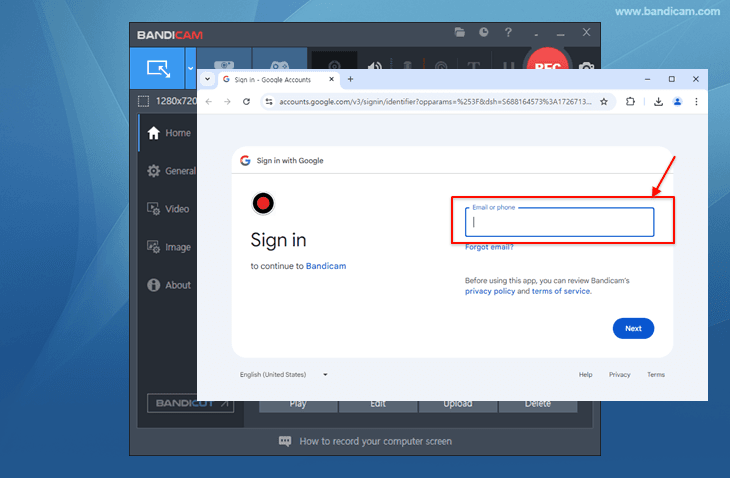730x478 pixels.
Task: Minimize the Chrome window
Action: (647, 79)
